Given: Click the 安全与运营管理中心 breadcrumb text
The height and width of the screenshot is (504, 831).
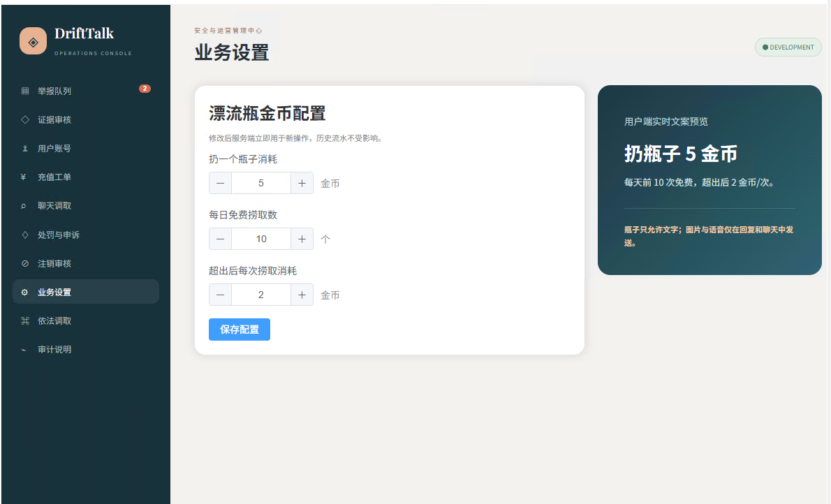Looking at the screenshot, I should tap(228, 31).
